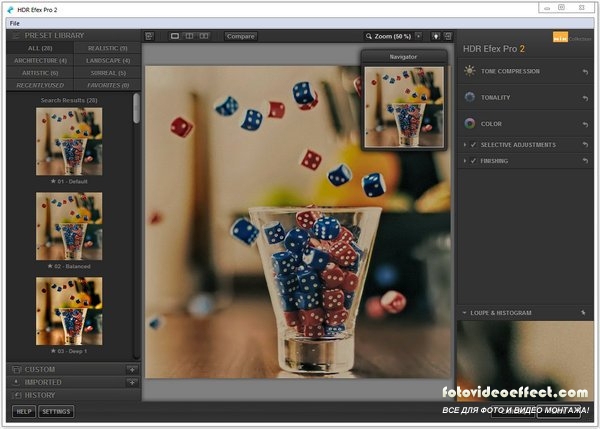The width and height of the screenshot is (600, 429).
Task: Reset Tone Compression settings
Action: pyautogui.click(x=585, y=72)
